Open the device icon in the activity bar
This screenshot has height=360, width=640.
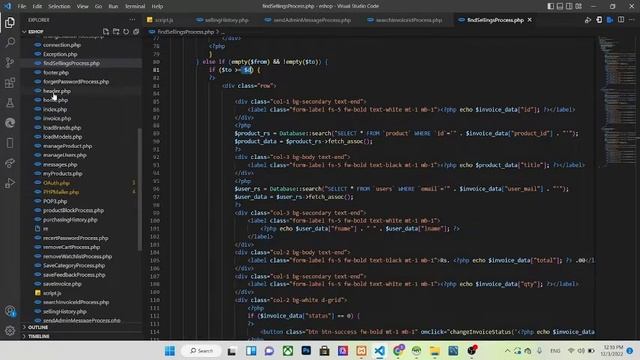tap(10, 143)
